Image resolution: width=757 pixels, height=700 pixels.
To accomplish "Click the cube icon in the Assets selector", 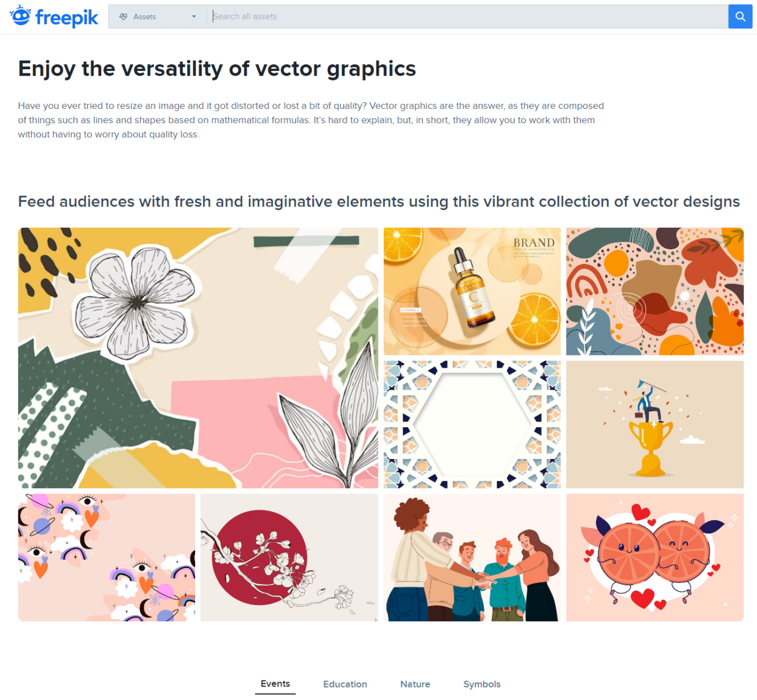I will point(124,17).
